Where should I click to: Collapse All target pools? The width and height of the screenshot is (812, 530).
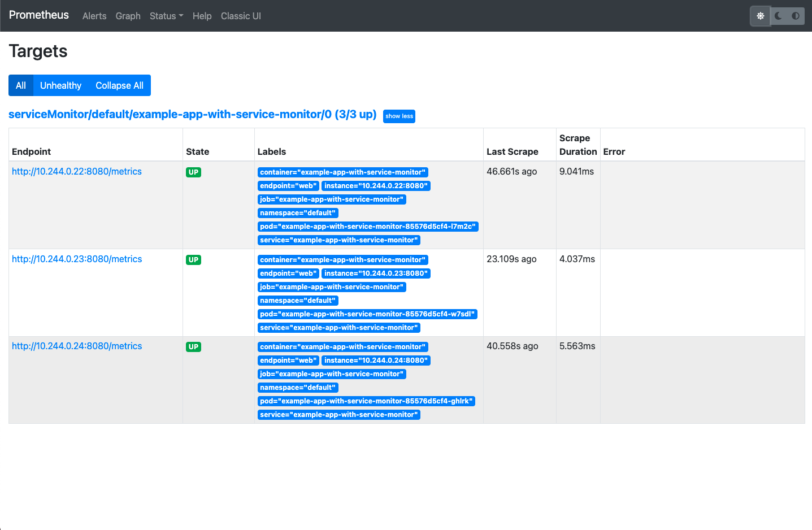[119, 85]
